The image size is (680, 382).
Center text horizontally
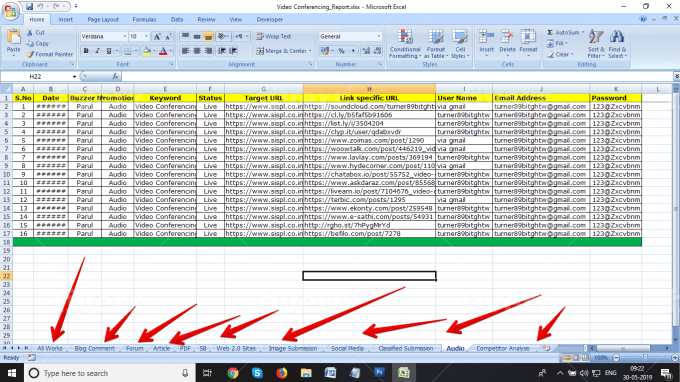coord(196,51)
